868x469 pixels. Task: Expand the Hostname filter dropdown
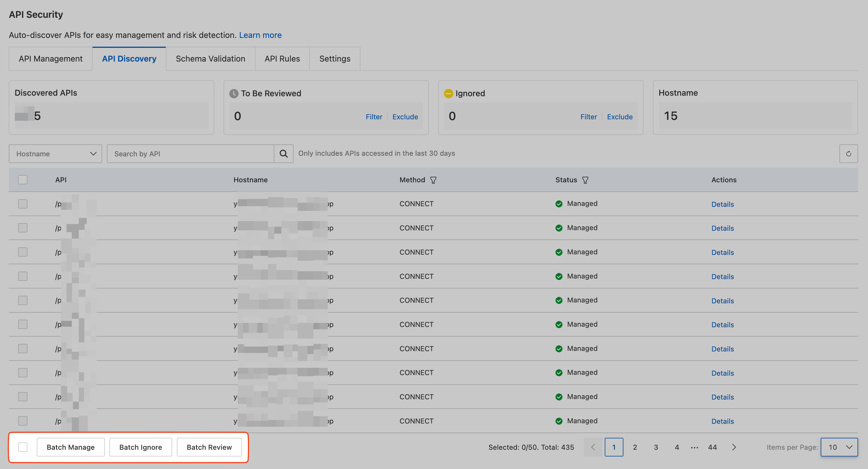point(55,154)
